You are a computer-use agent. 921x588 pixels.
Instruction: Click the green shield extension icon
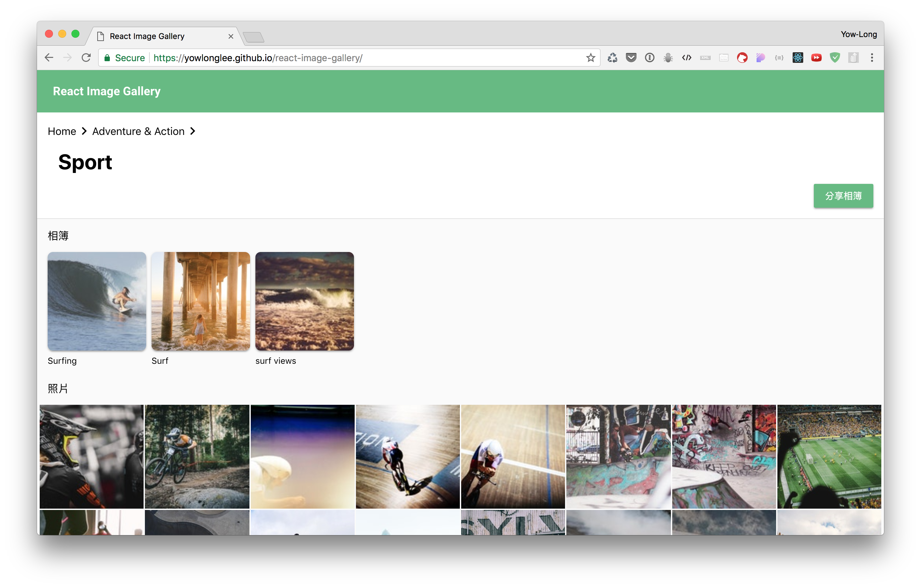point(835,58)
